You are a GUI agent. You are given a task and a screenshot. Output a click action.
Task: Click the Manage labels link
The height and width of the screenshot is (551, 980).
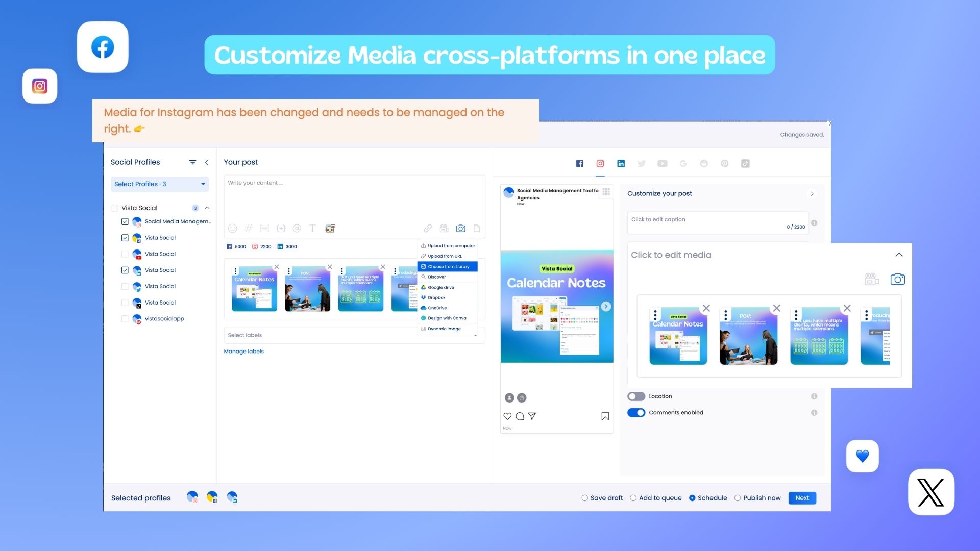click(243, 351)
